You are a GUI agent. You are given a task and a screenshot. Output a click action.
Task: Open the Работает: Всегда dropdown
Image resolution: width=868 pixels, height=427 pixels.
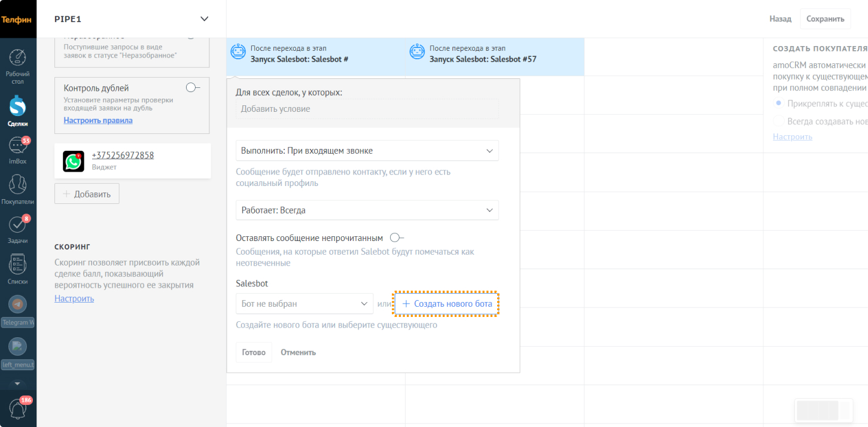click(x=367, y=211)
